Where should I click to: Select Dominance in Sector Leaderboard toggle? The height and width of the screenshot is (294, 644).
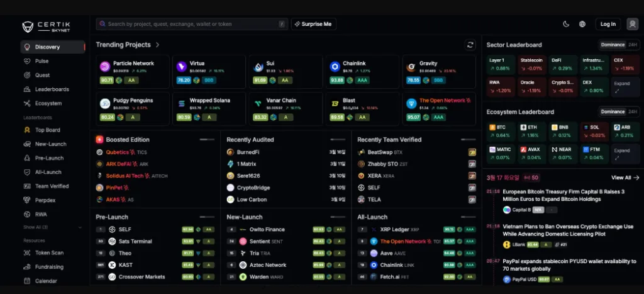(613, 45)
